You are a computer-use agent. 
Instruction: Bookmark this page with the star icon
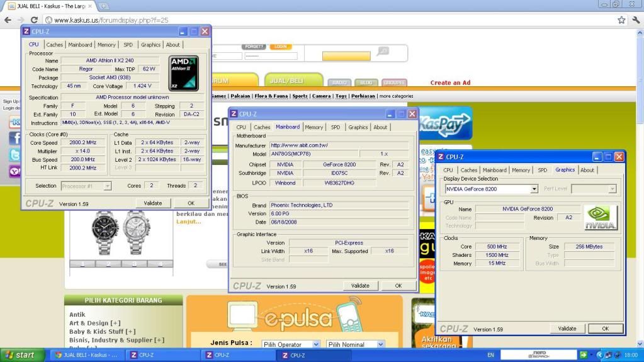click(621, 20)
